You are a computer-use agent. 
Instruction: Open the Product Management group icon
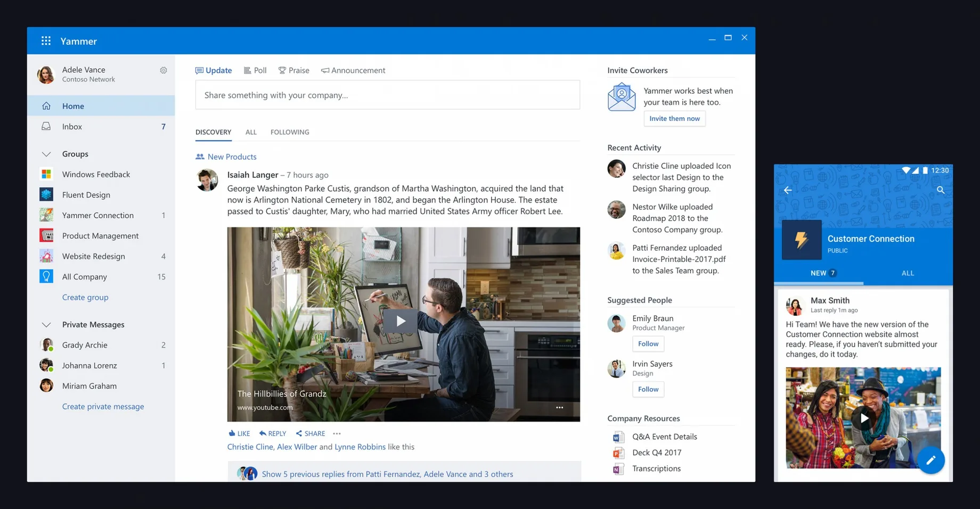pos(46,235)
